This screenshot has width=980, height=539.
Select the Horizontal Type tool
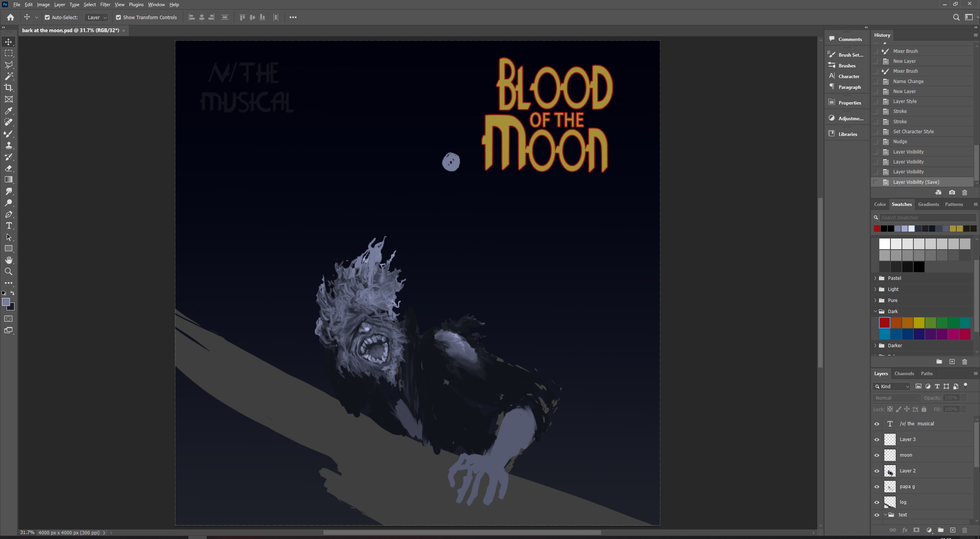coord(8,225)
